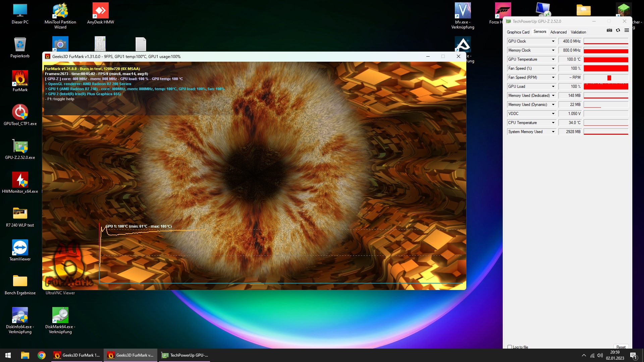Click the GPU-Z refresh icon
This screenshot has height=362, width=644.
pos(618,31)
